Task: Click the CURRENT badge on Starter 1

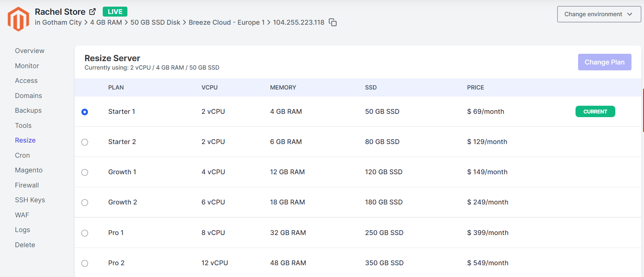Action: 595,112
